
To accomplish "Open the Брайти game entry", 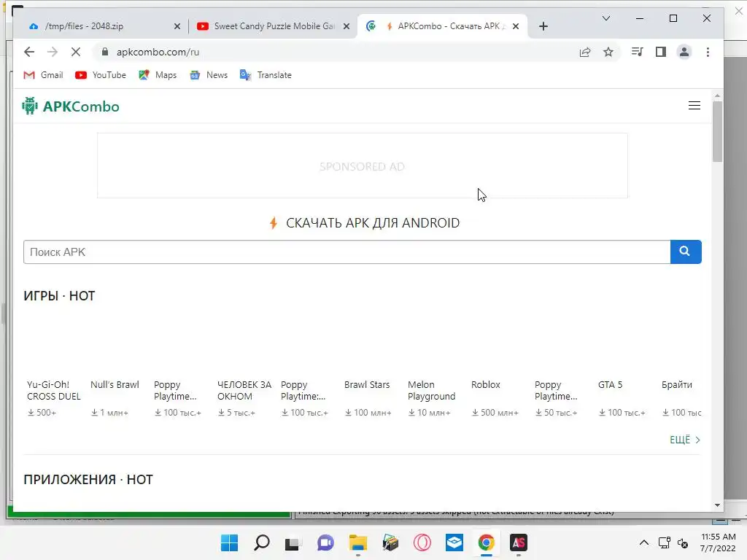I will click(x=676, y=385).
